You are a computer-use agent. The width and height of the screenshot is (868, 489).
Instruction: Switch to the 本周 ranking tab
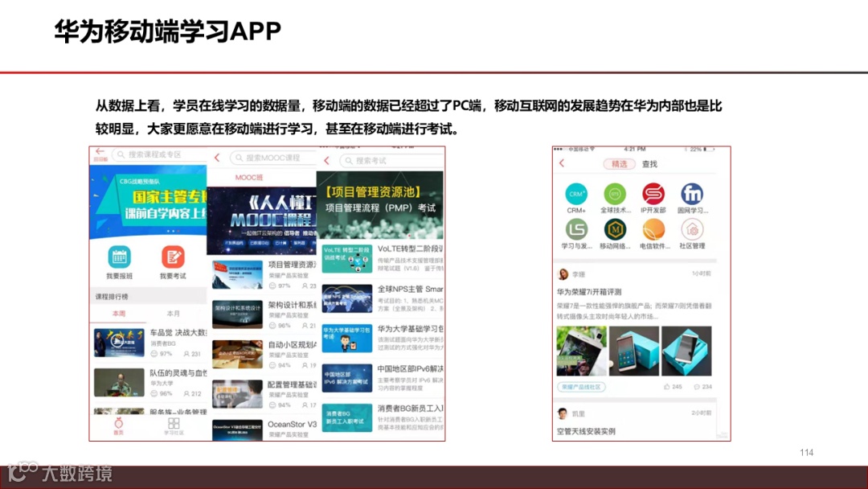pyautogui.click(x=119, y=314)
